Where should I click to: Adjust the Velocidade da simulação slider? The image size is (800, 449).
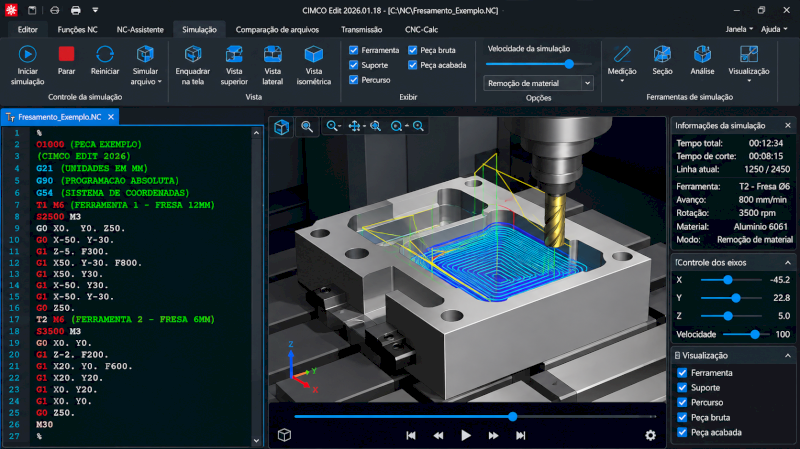569,64
